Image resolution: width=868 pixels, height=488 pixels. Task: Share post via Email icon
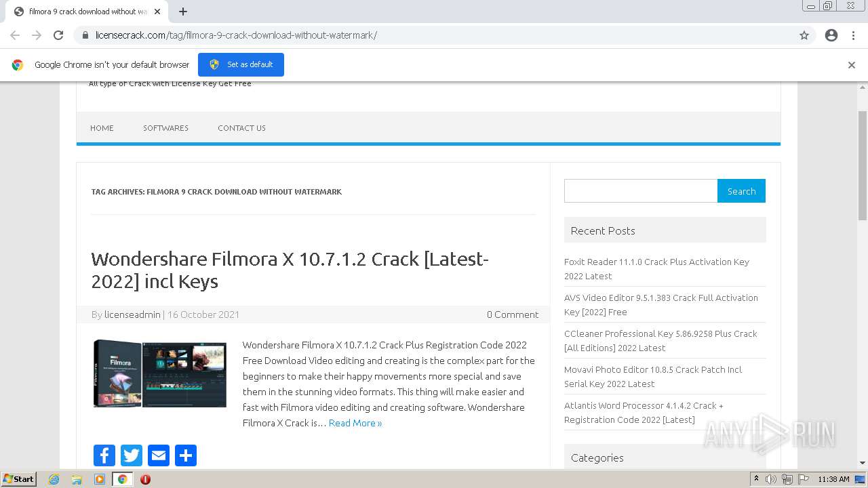tap(159, 455)
